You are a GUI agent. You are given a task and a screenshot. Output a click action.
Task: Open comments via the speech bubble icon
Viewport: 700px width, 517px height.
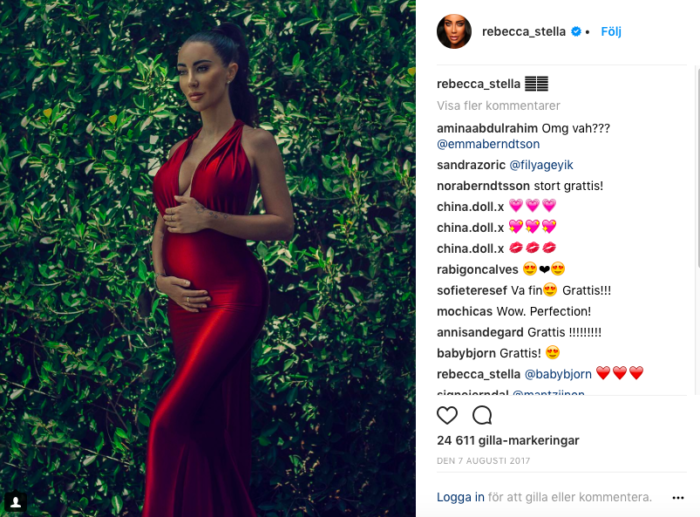coord(482,415)
